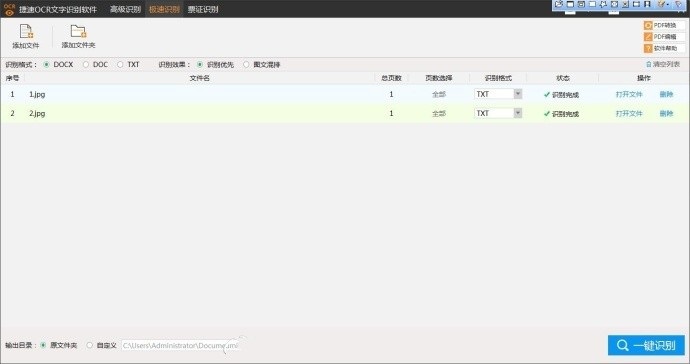Click the 识别格式 column header

(x=498, y=78)
